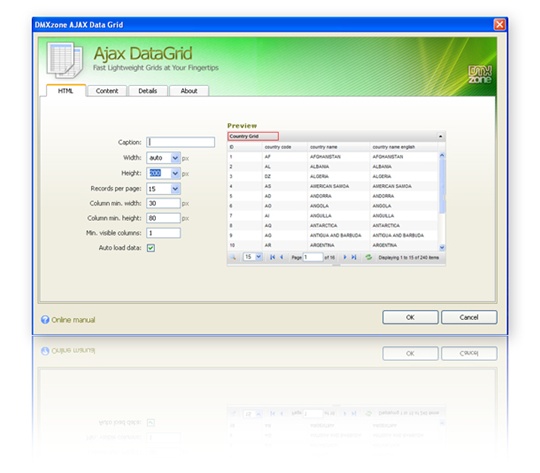The height and width of the screenshot is (473, 540).
Task: Focus the Column min. width field
Action: coord(163,203)
